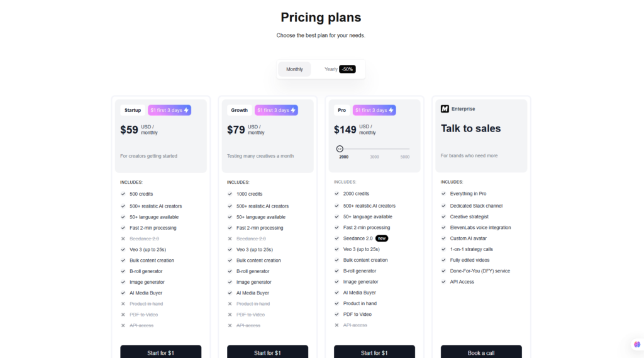Screen dimensions: 644x358
Task: Click the Pro credits slider handle
Action: click(340, 148)
